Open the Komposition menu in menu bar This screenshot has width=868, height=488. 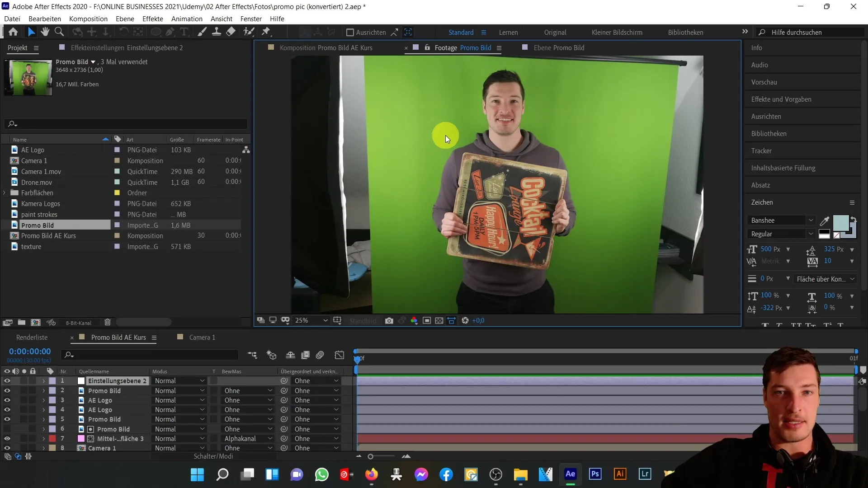tap(88, 19)
